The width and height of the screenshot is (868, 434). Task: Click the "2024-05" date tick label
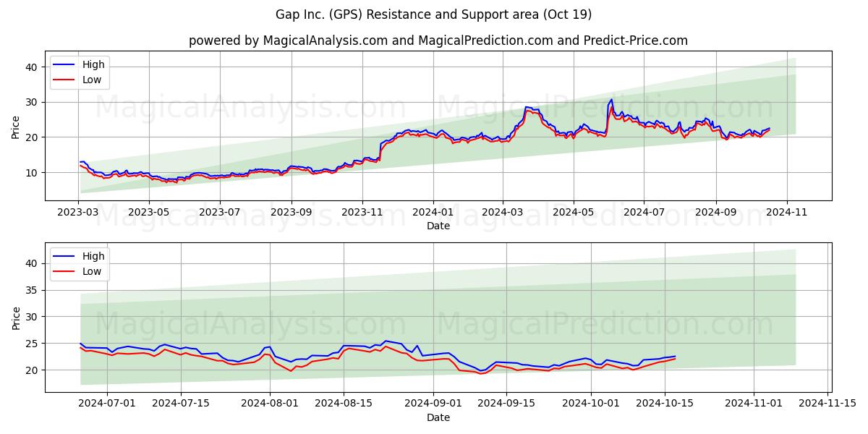pyautogui.click(x=574, y=213)
